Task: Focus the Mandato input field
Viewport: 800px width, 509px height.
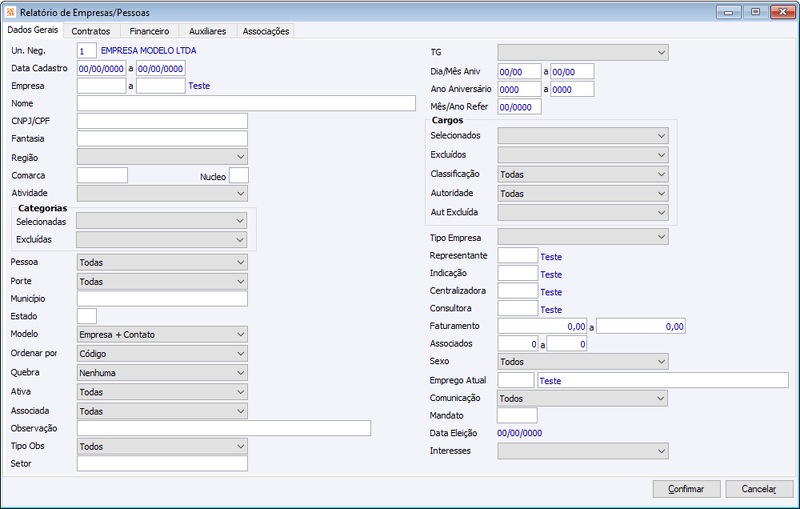Action: point(517,415)
